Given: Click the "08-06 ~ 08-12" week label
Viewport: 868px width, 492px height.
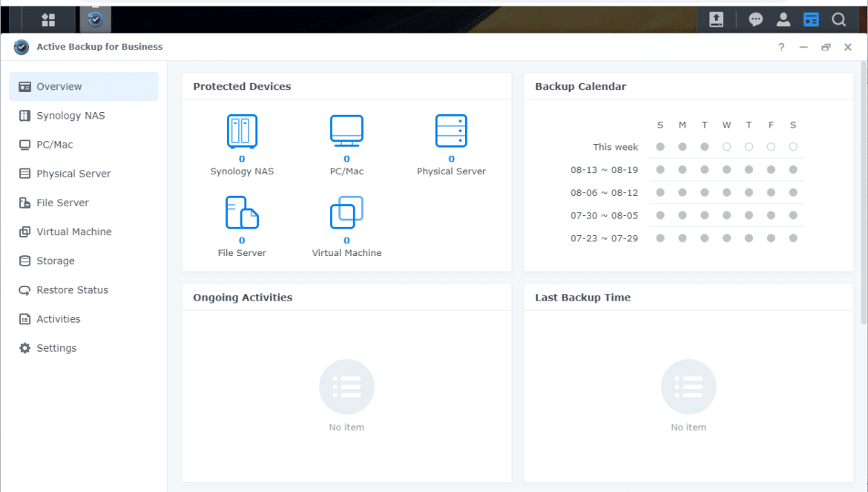Looking at the screenshot, I should 605,193.
